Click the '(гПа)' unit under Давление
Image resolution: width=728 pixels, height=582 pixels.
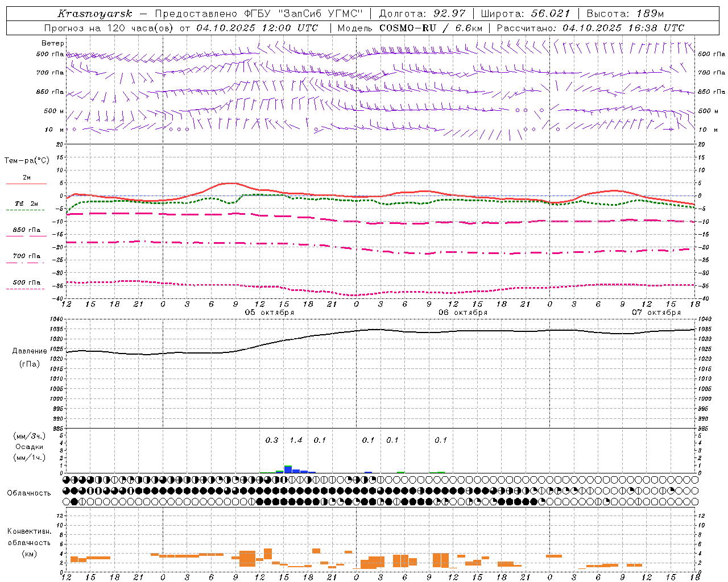(30, 364)
